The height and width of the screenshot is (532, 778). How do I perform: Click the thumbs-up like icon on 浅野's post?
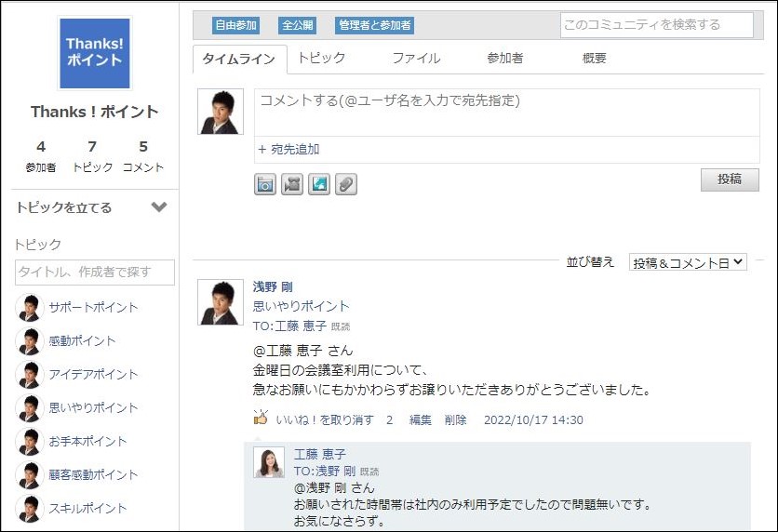point(261,418)
